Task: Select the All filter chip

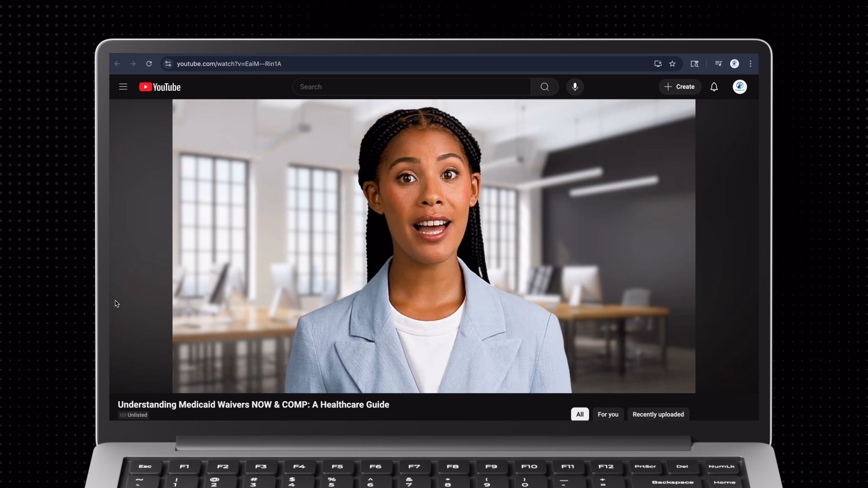Action: [x=580, y=414]
